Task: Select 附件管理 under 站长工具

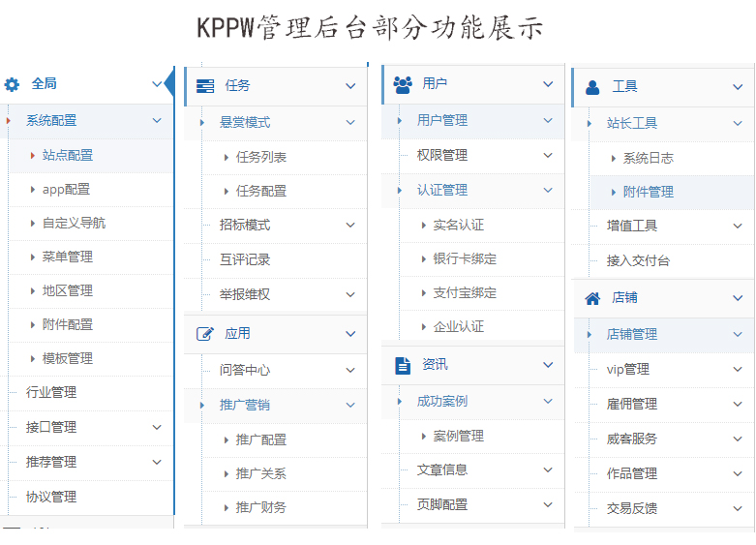Action: pos(648,192)
